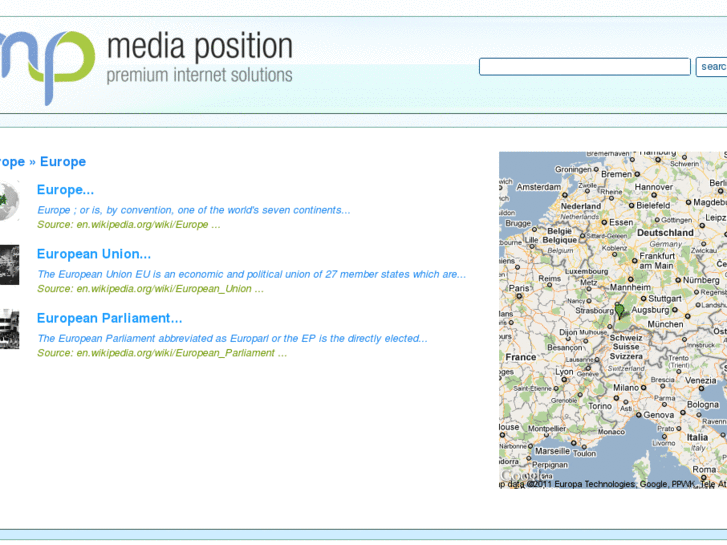Click the Google map data copyright text
The width and height of the screenshot is (727, 545).
613,484
